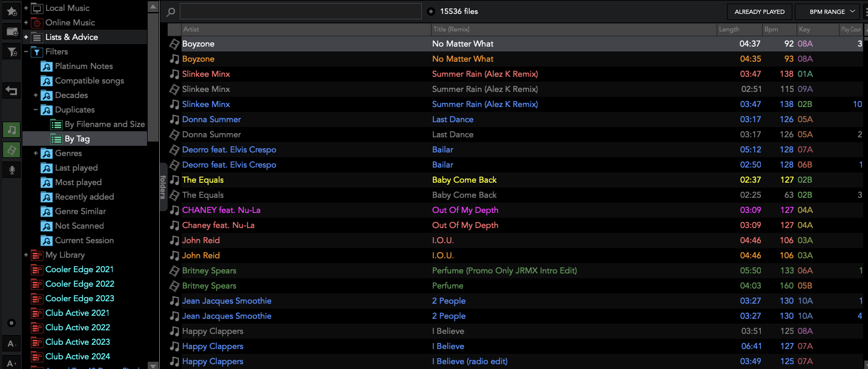
Task: Sort by the Play Count column header
Action: point(851,29)
